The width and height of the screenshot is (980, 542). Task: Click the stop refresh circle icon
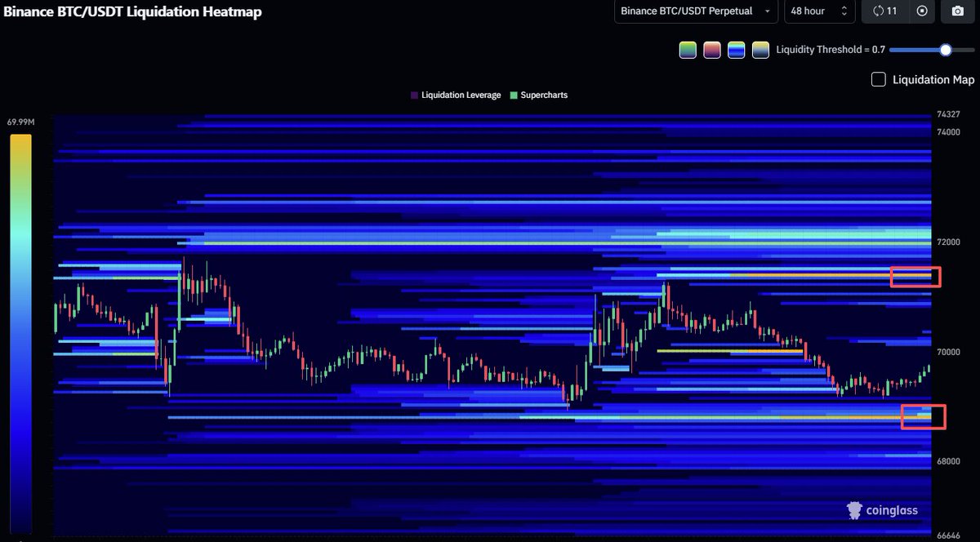click(922, 11)
